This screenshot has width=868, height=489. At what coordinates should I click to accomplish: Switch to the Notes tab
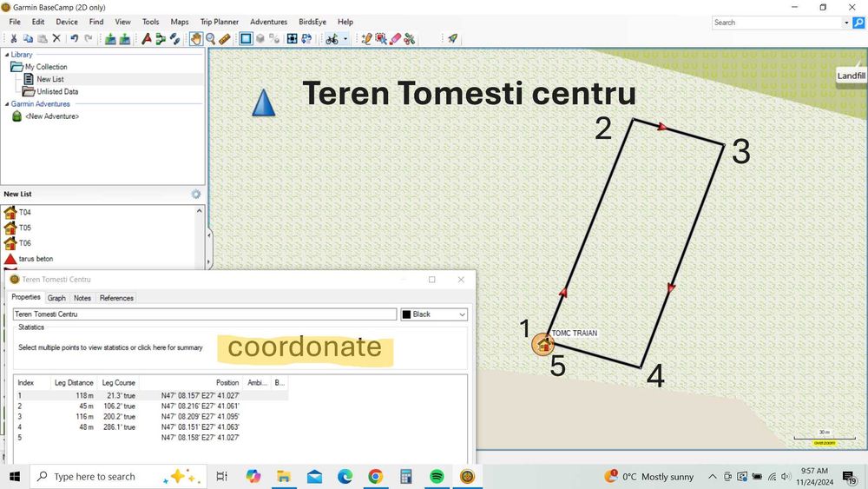click(x=82, y=298)
